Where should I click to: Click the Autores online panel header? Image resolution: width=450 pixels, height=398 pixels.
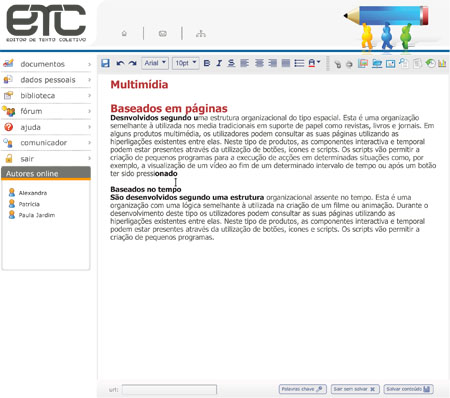(46, 173)
